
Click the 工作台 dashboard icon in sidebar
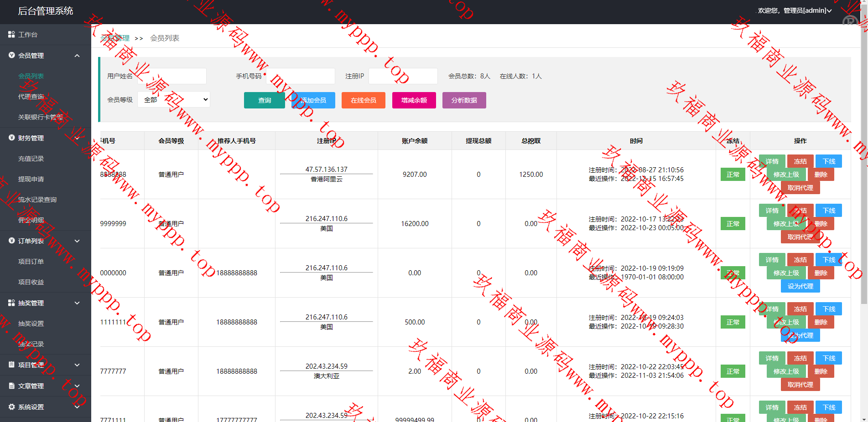[11, 35]
